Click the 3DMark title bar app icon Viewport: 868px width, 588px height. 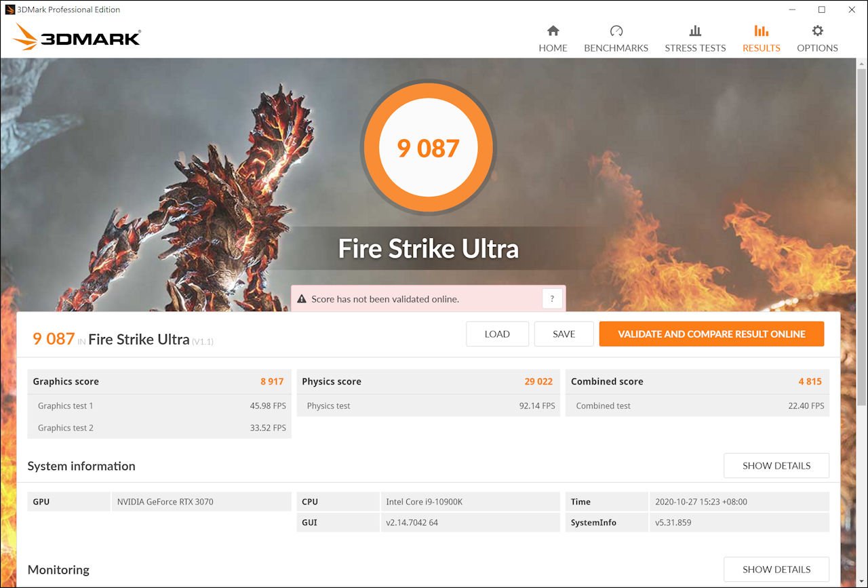click(x=9, y=9)
